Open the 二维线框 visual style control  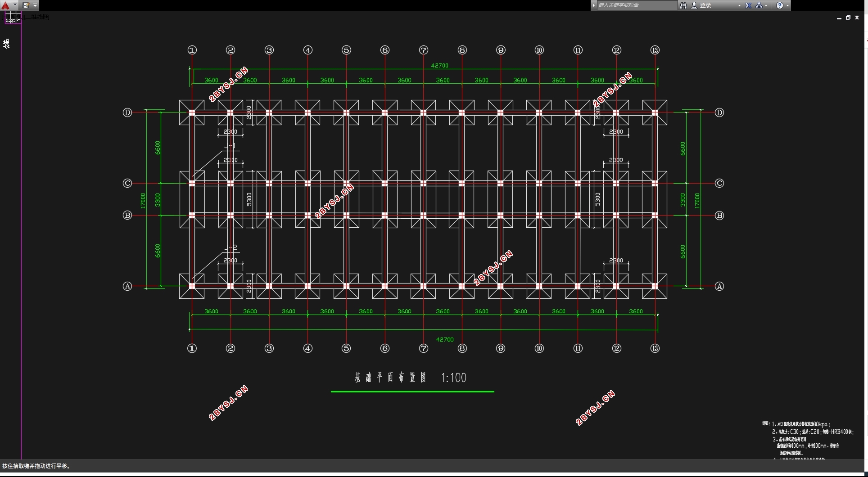(37, 17)
